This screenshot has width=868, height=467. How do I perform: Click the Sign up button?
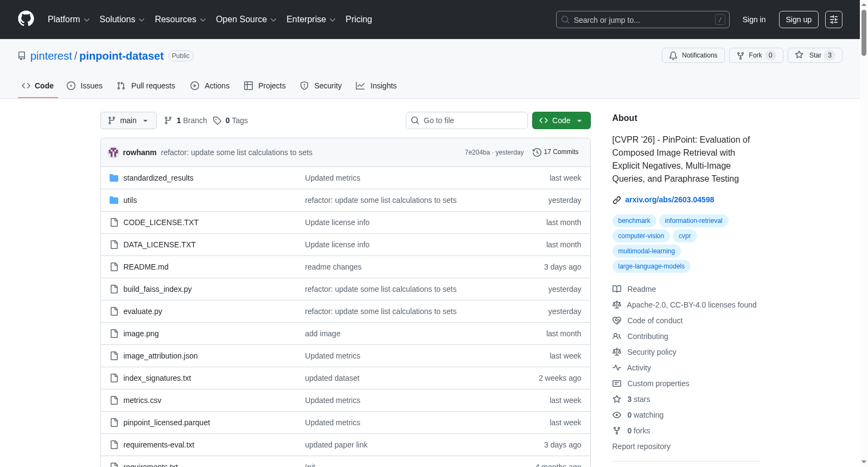pos(799,20)
